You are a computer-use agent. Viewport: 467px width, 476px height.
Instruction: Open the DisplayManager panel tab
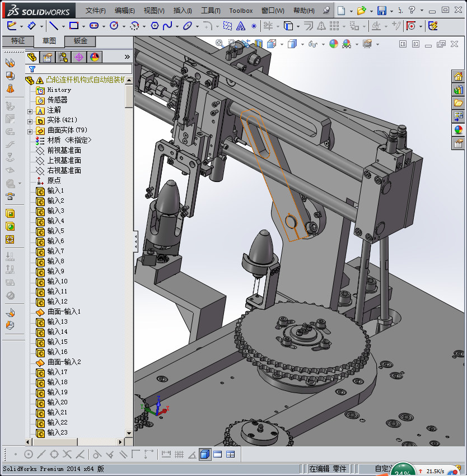tap(94, 57)
